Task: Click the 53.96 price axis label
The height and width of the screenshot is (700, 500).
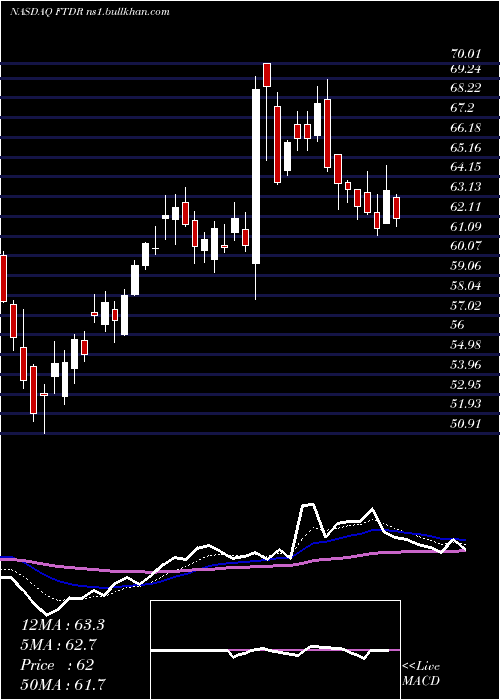Action: tap(466, 364)
